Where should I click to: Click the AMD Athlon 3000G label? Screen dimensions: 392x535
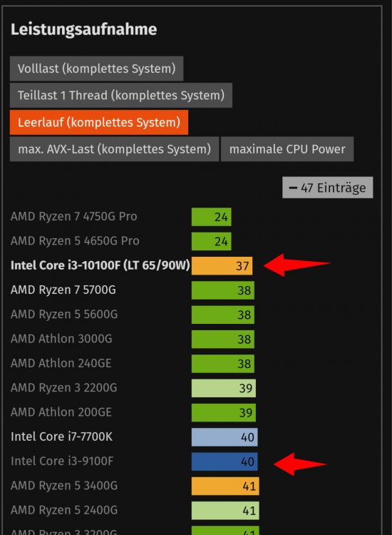tap(61, 339)
